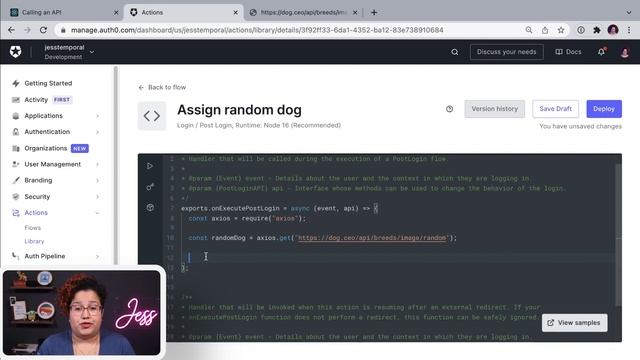Open the Chrome profile avatar
Image resolution: width=640 pixels, height=360 pixels.
click(x=613, y=30)
